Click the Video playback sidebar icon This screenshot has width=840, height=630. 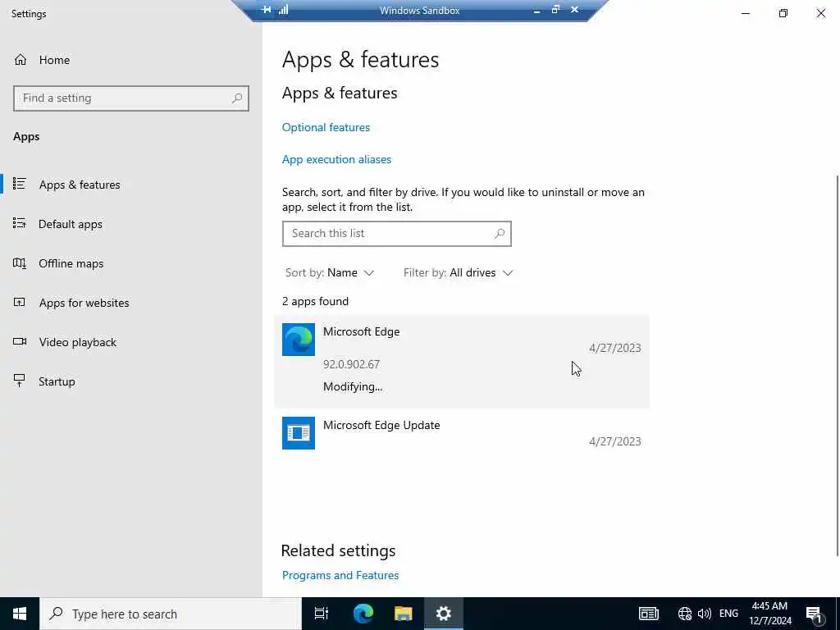(20, 341)
